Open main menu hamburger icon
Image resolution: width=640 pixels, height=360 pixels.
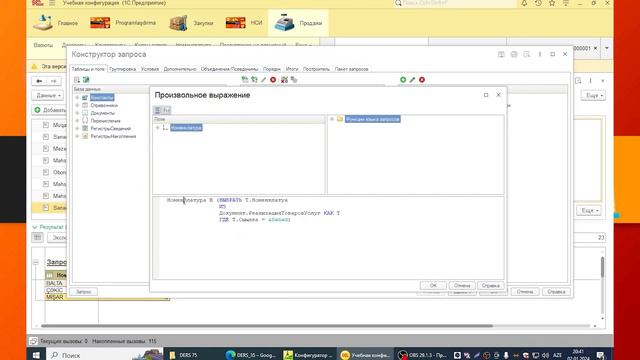[x=52, y=3]
